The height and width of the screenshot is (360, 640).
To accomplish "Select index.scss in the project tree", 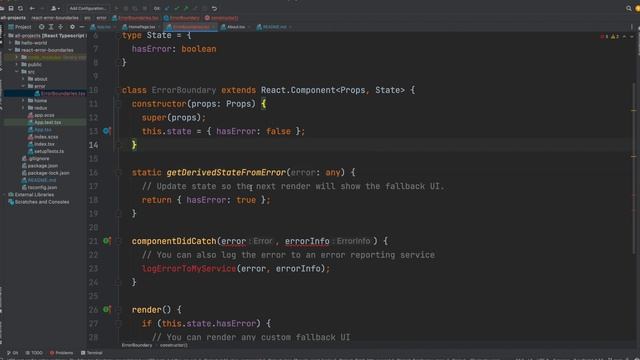I will [x=43, y=137].
